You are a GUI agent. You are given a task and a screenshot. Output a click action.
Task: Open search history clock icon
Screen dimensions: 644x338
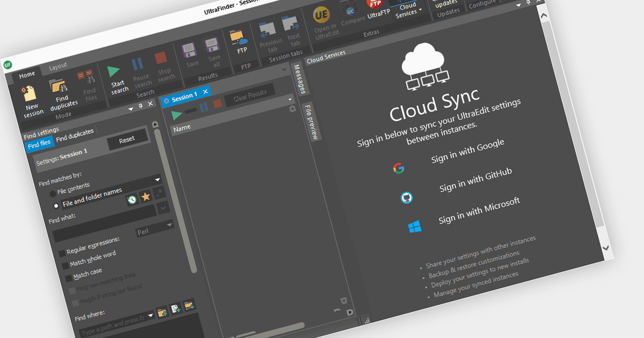[132, 200]
